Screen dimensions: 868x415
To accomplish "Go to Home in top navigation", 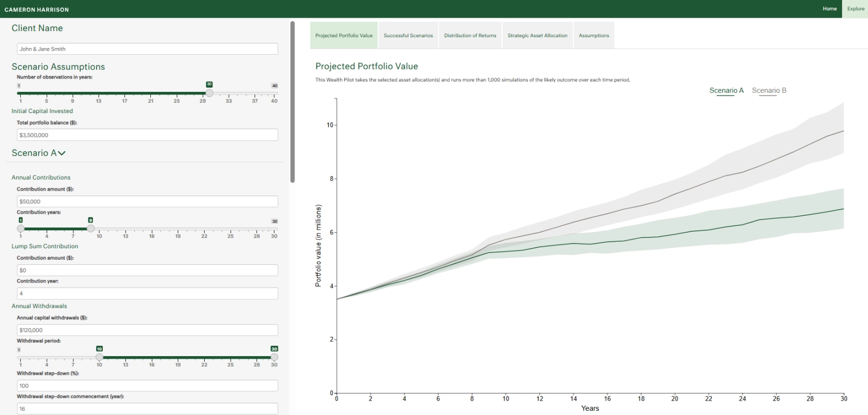I will (x=829, y=9).
